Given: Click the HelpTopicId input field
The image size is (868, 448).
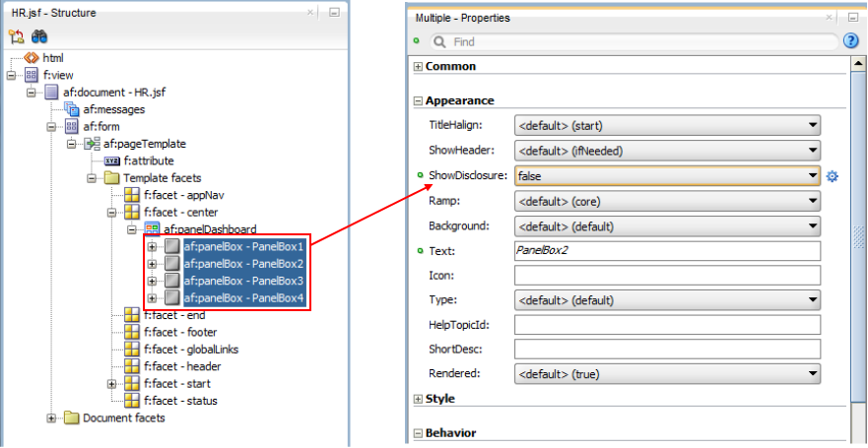Looking at the screenshot, I should 667,325.
